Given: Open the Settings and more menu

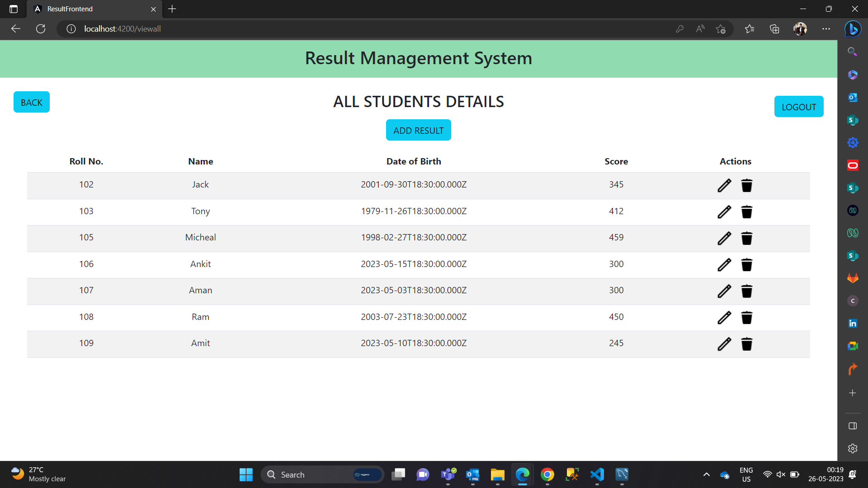Looking at the screenshot, I should [x=826, y=28].
